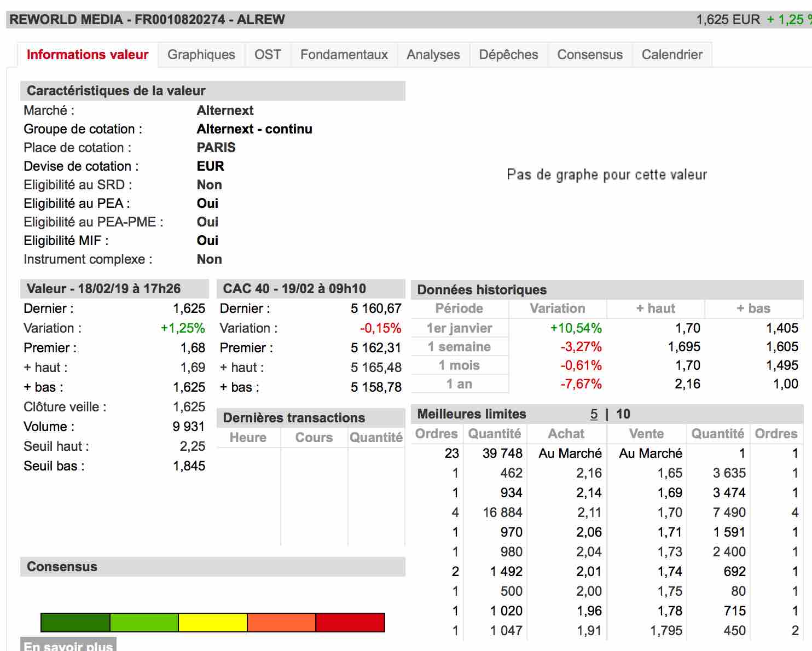Select yellow consensus segment

[x=213, y=623]
